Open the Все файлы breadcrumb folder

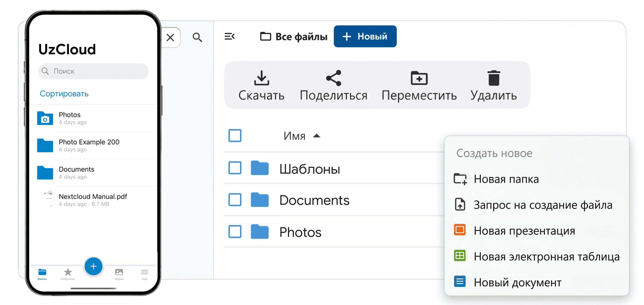point(293,37)
